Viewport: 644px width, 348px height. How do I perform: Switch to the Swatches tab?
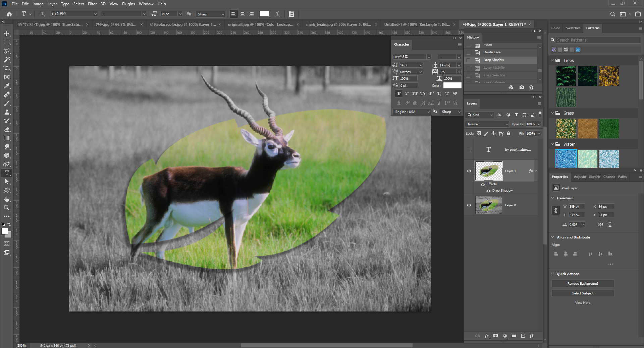(573, 28)
